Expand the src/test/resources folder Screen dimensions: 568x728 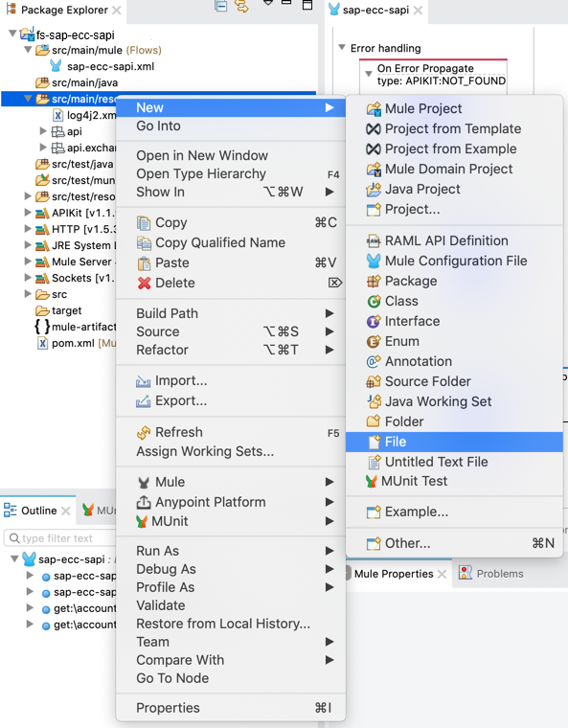tap(28, 196)
